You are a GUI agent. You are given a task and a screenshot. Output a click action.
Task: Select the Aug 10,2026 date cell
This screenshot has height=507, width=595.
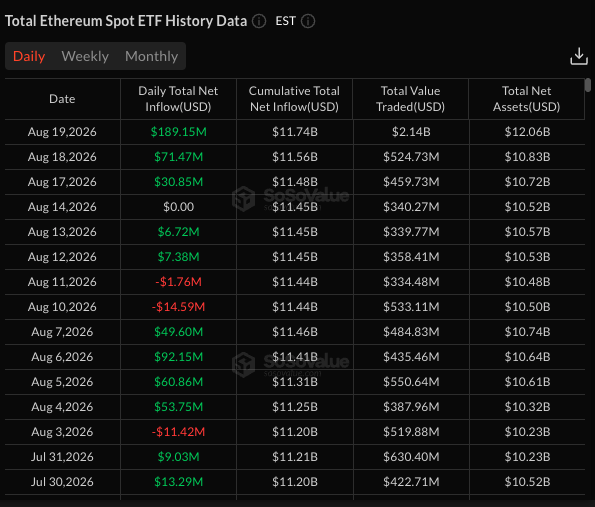click(x=62, y=307)
